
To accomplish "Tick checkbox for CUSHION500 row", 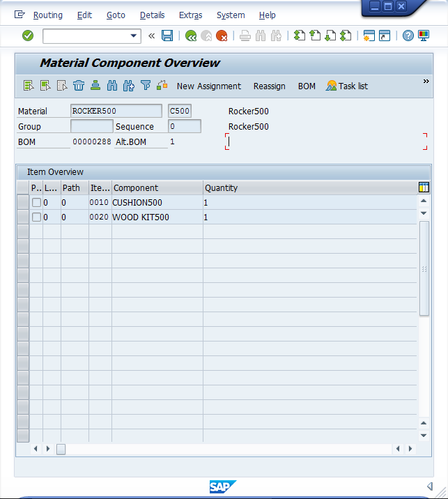I will tap(37, 202).
